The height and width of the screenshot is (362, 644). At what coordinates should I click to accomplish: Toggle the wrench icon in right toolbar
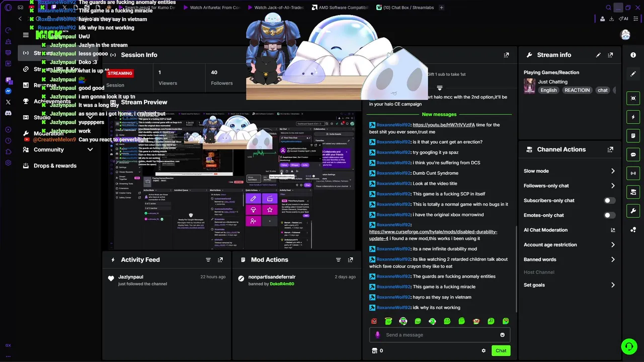click(633, 211)
